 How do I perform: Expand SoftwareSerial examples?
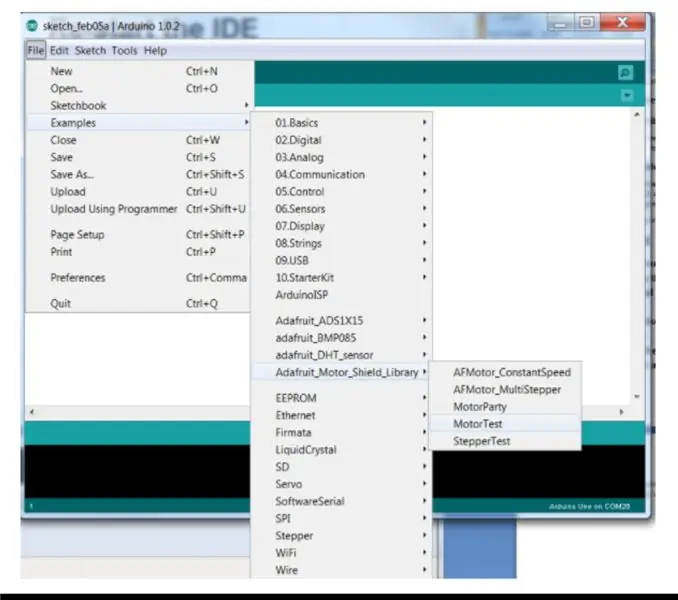point(342,501)
